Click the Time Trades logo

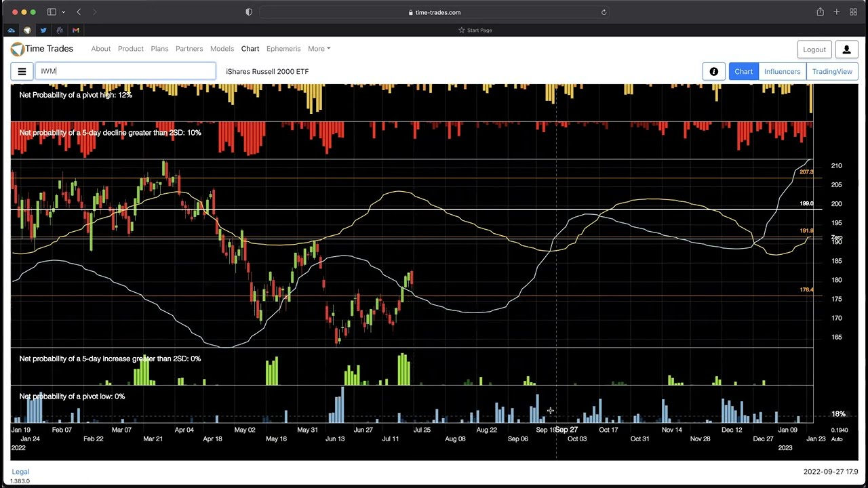point(42,49)
